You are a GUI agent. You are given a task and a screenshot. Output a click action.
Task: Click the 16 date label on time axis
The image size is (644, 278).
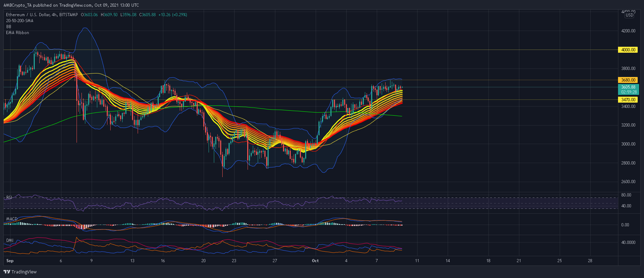[x=163, y=261]
